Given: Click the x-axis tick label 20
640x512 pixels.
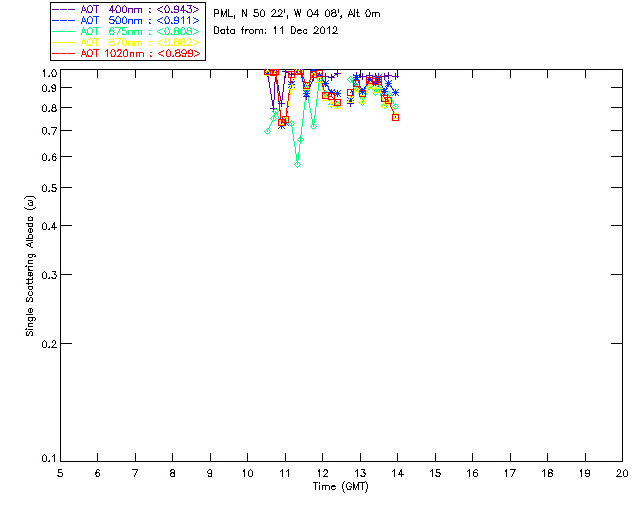Looking at the screenshot, I should pyautogui.click(x=622, y=473).
